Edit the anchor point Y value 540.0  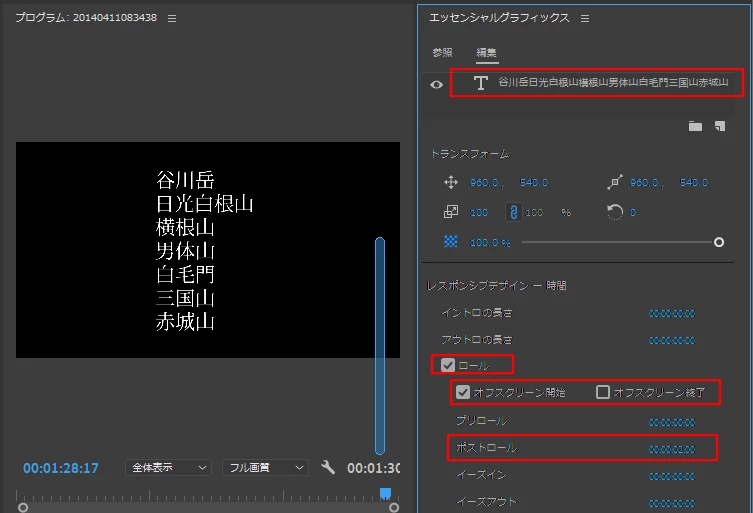tap(694, 183)
